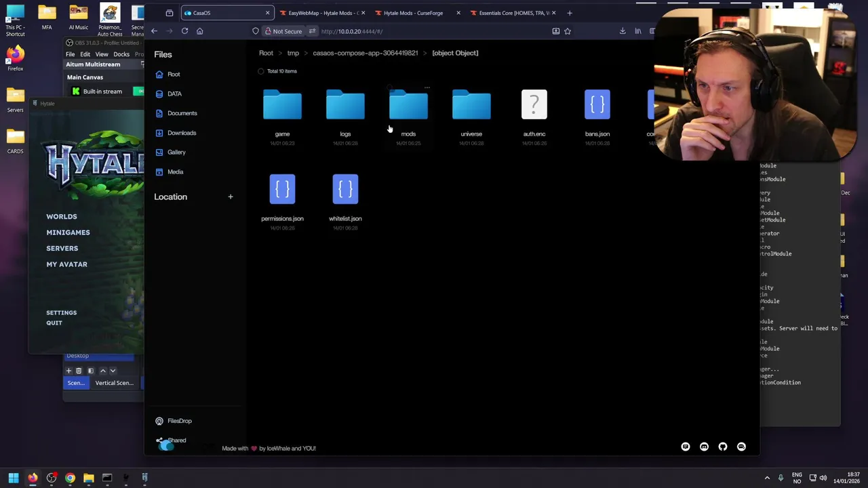Open File Explorer from the taskbar

[88, 478]
